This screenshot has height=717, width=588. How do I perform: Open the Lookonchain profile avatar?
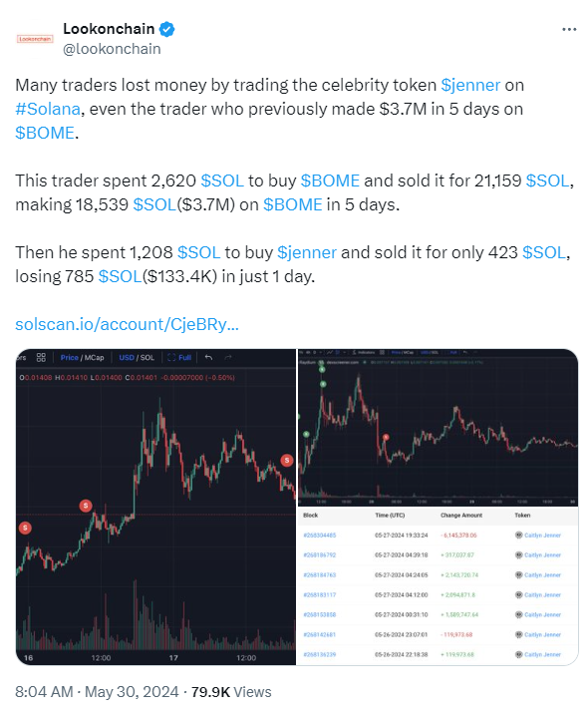[x=35, y=39]
